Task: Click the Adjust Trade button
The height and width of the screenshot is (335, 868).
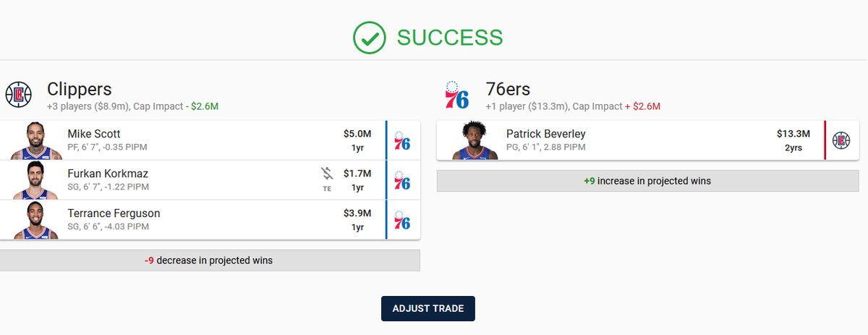Action: 428,308
